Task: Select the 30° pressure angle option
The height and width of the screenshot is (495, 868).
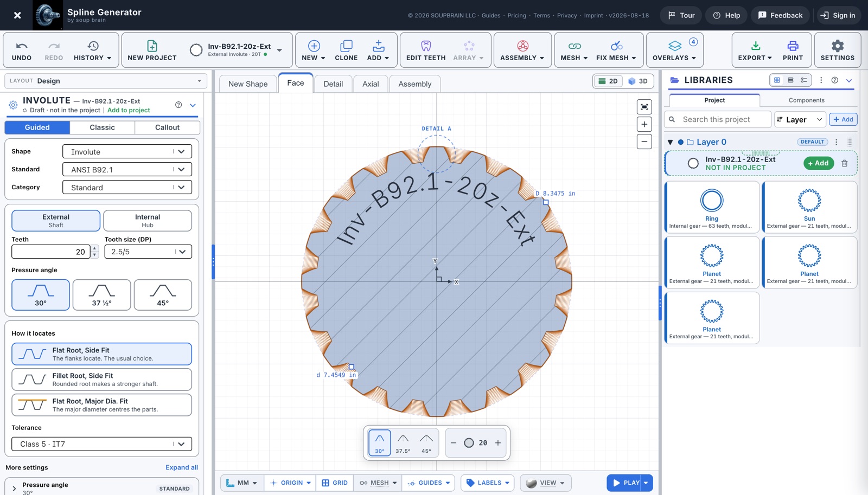Action: click(x=41, y=295)
